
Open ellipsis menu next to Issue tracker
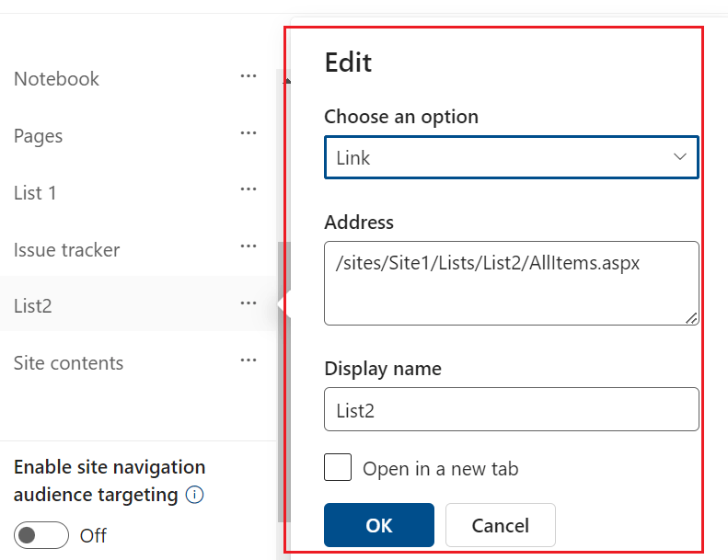point(248,248)
